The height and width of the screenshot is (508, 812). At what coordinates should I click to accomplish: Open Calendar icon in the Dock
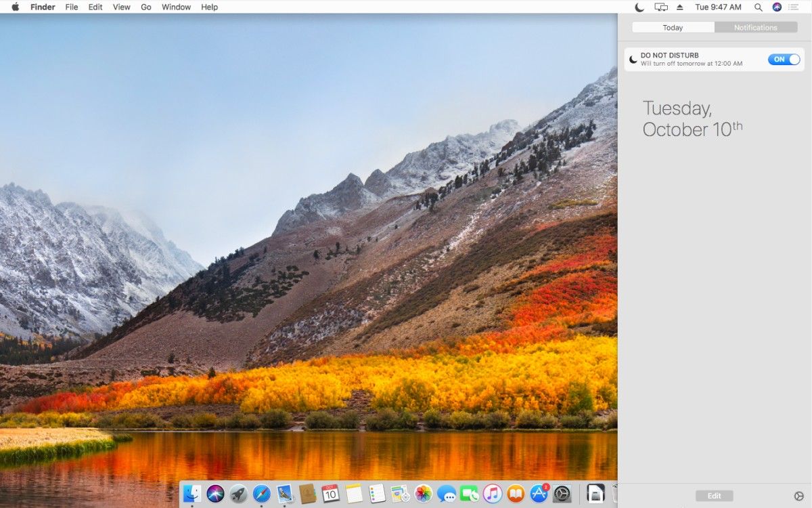point(331,494)
